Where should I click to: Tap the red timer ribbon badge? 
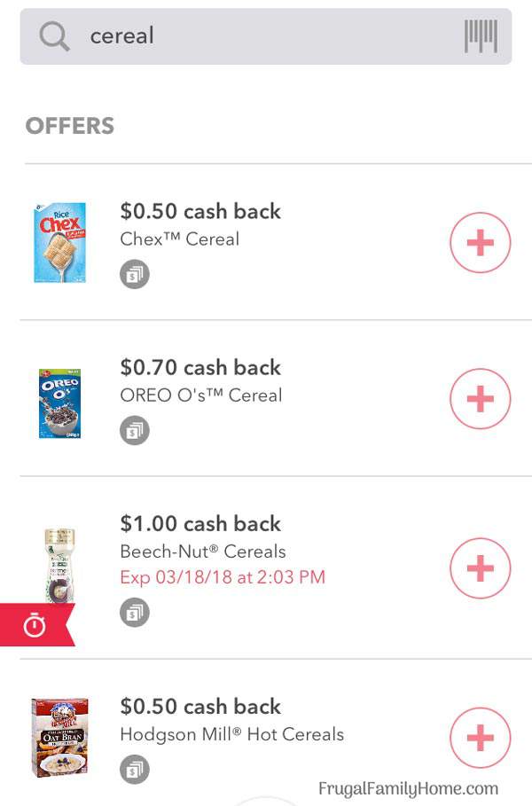coord(36,624)
